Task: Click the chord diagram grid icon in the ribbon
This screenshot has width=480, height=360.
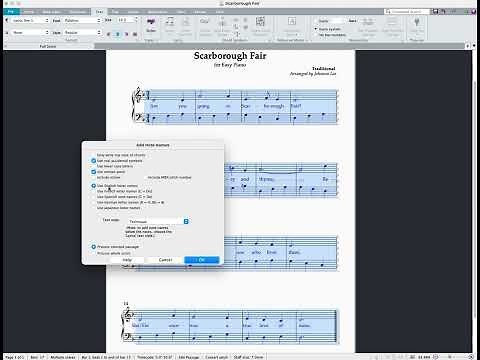Action: click(x=260, y=21)
